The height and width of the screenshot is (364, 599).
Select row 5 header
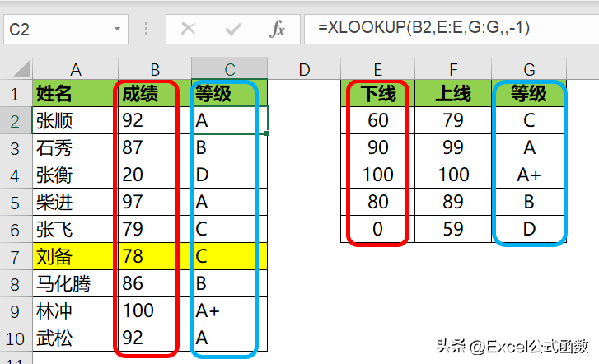[16, 202]
